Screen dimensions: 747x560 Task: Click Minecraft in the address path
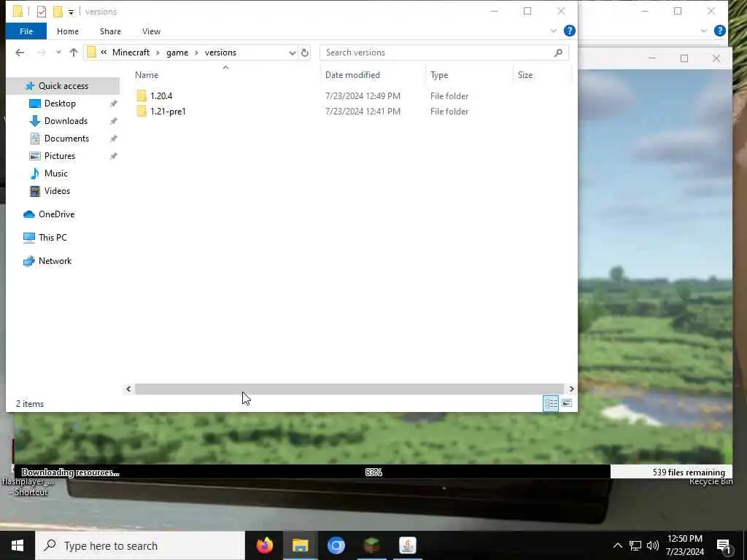pyautogui.click(x=131, y=52)
